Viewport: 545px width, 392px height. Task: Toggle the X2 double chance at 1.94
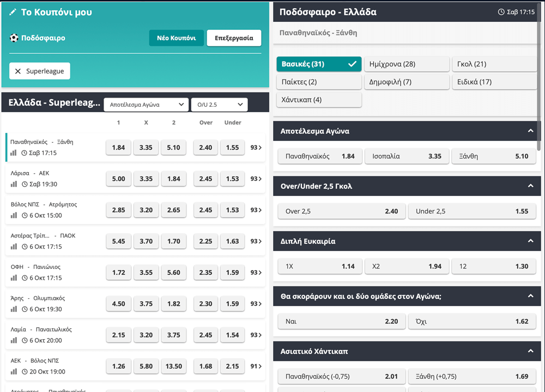pos(407,266)
